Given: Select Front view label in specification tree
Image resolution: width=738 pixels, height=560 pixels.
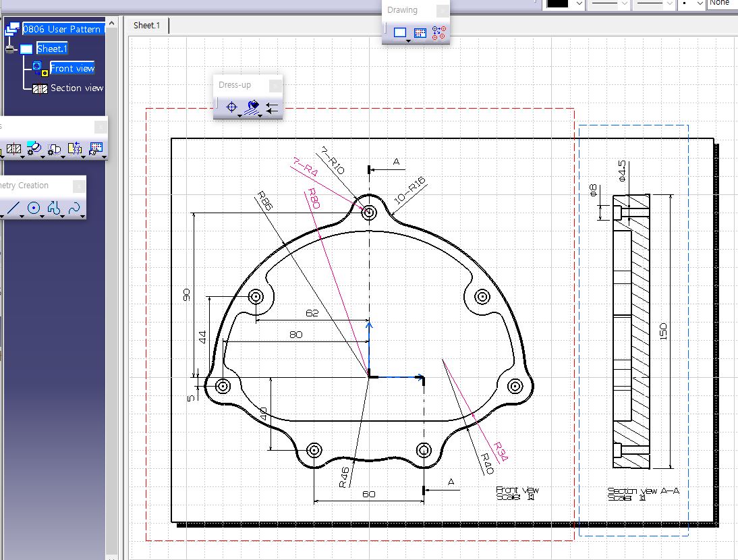Looking at the screenshot, I should click(x=72, y=68).
